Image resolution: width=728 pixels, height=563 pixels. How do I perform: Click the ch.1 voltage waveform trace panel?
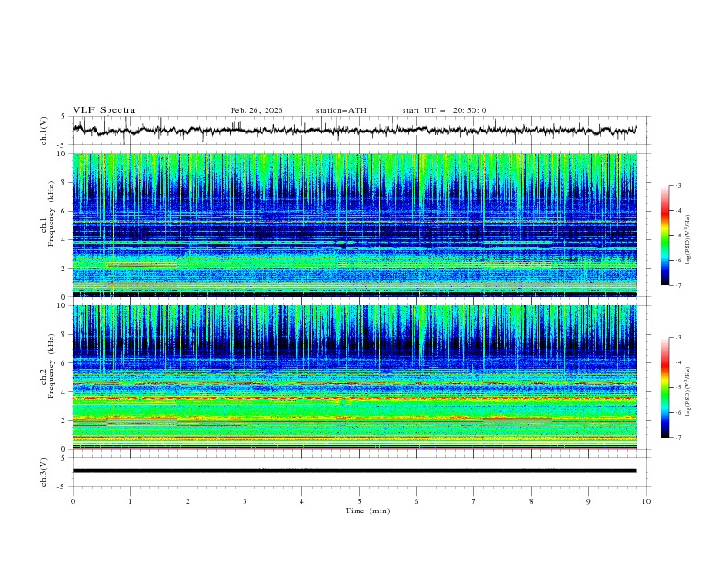point(361,131)
